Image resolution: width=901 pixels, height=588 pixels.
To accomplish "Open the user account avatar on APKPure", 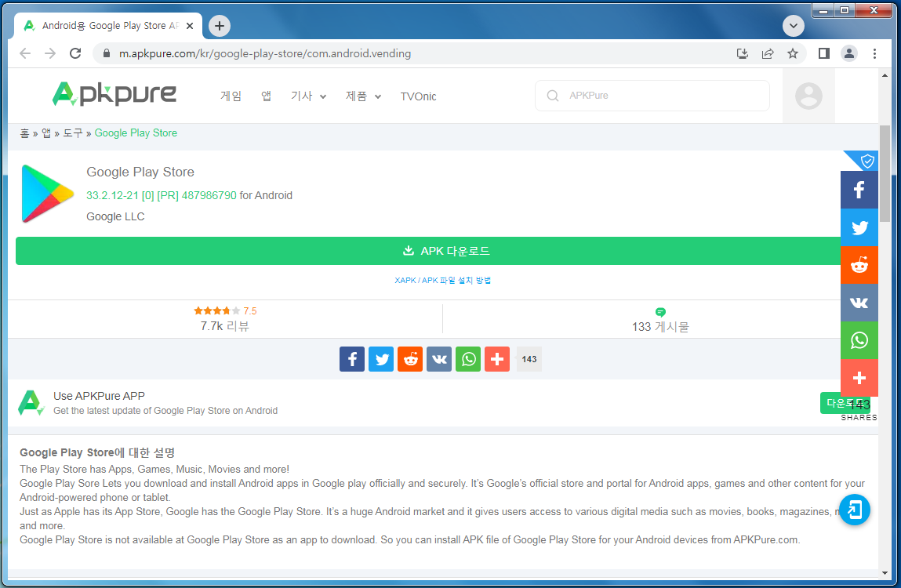I will [x=808, y=96].
